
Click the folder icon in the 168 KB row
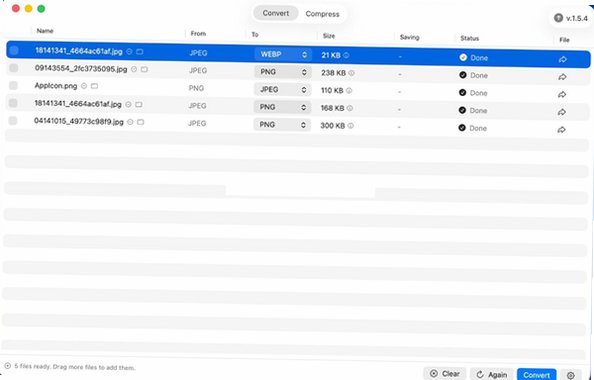tap(139, 104)
